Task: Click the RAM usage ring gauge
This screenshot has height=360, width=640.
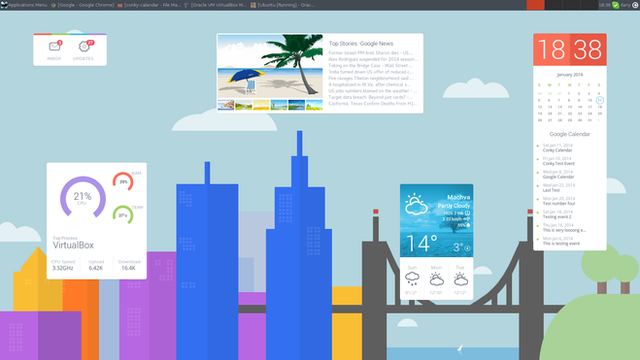Action: coord(123,182)
